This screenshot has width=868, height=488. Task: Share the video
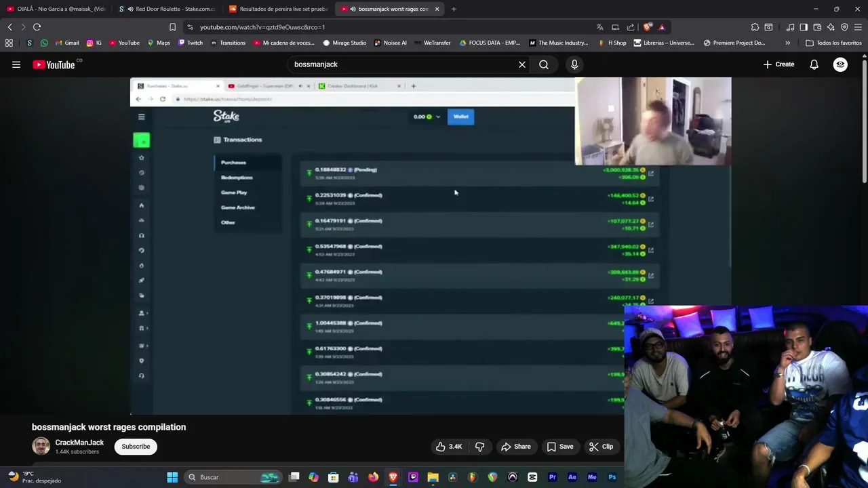click(x=515, y=447)
